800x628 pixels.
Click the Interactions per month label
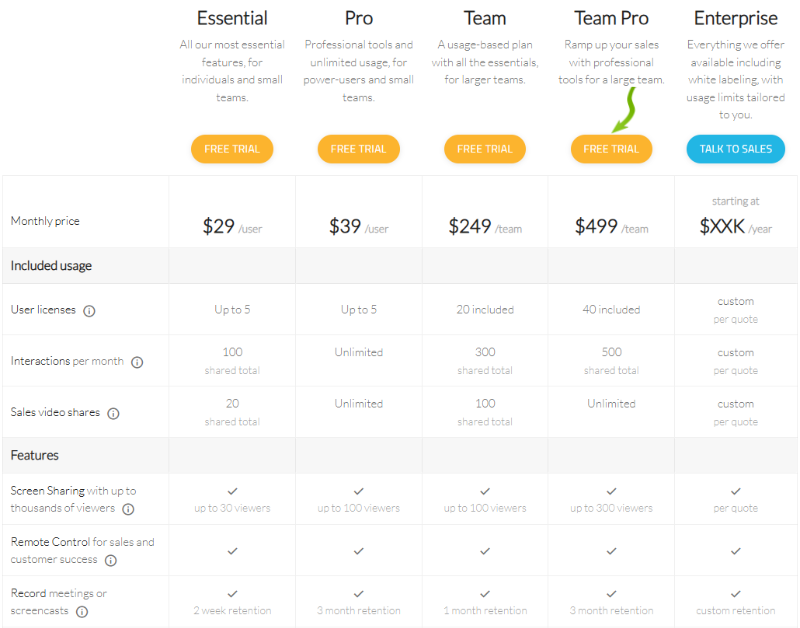[x=67, y=361]
